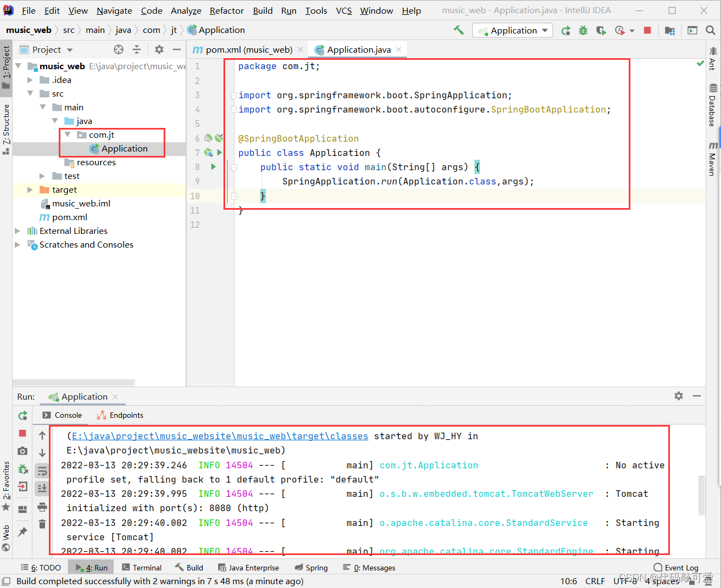Expand Scratches and Consoles node
This screenshot has width=721, height=588.
point(18,244)
